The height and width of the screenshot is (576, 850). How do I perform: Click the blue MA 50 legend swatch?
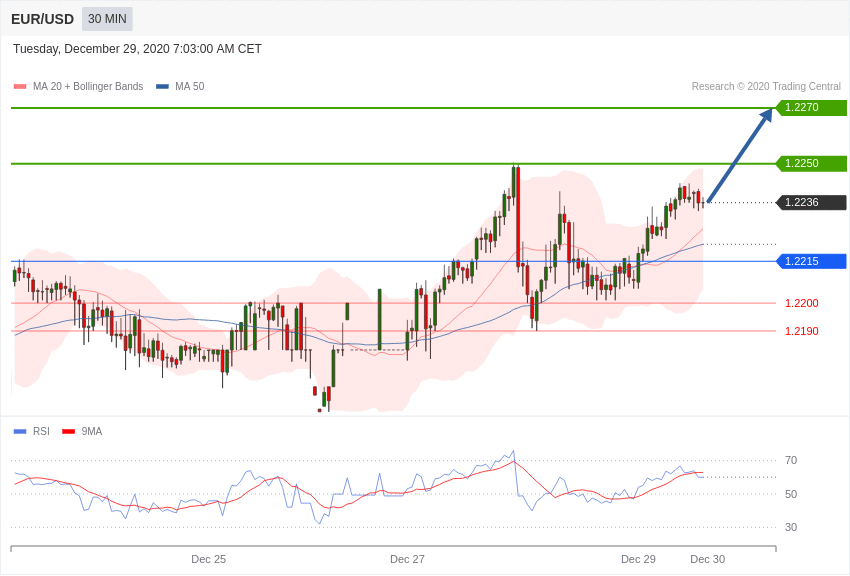click(163, 86)
